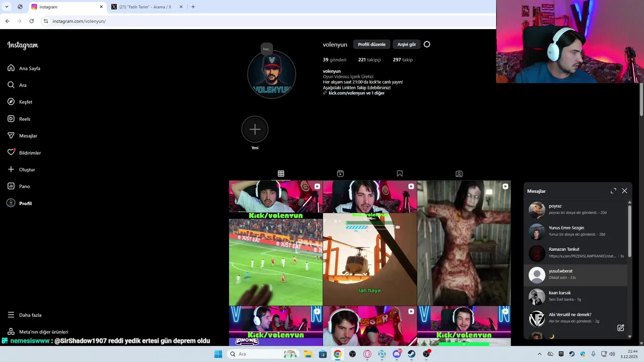This screenshot has width=644, height=362.
Task: Click the taskbar Ara search box
Action: [263, 354]
